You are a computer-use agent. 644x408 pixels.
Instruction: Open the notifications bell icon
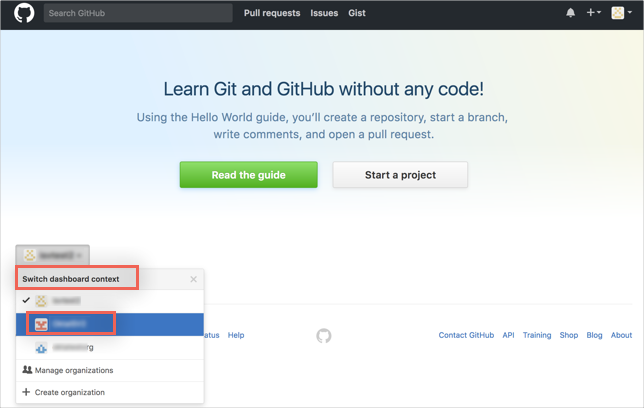coord(571,13)
